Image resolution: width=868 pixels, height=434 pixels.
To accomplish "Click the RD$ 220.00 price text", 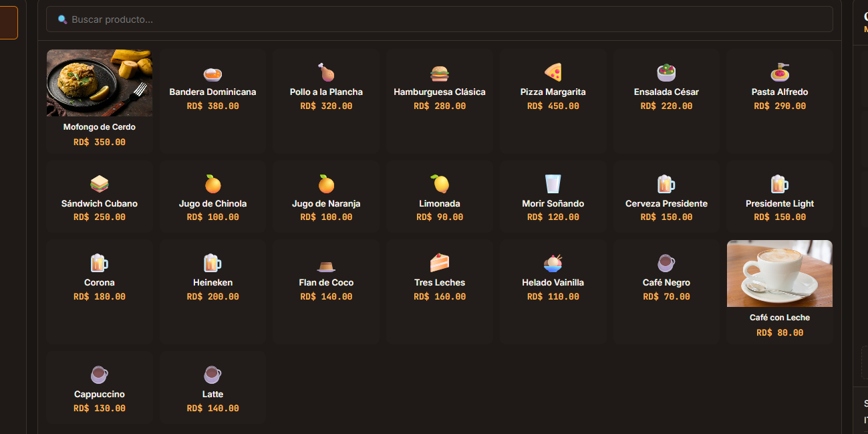I will coord(666,106).
